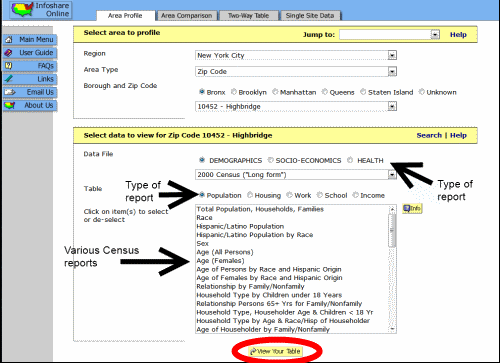Screen dimensions: 500x363
Task: Select the Queens borough radio button
Action: point(325,92)
